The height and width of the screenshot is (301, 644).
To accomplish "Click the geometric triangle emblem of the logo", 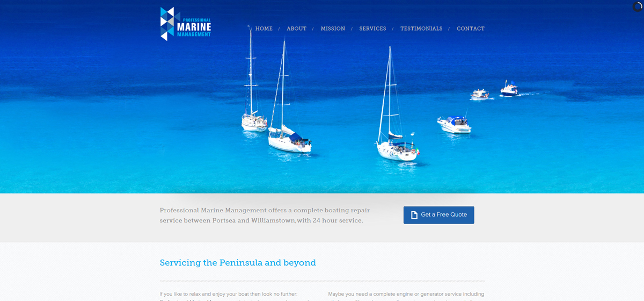I will (x=167, y=24).
